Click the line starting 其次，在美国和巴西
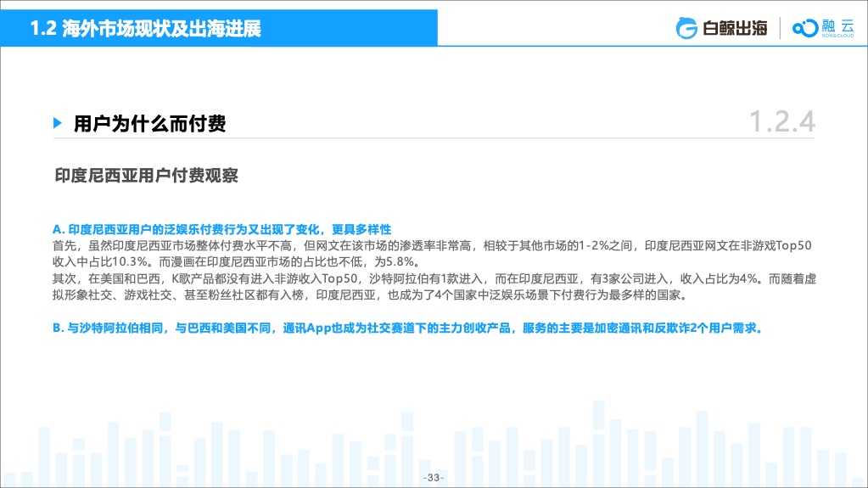Viewport: 868px width, 488px height. (434, 278)
